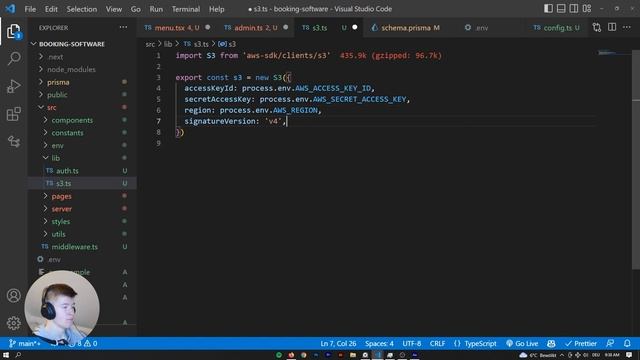Screen dimensions: 640x360
Task: Open the File menu
Action: [x=30, y=9]
